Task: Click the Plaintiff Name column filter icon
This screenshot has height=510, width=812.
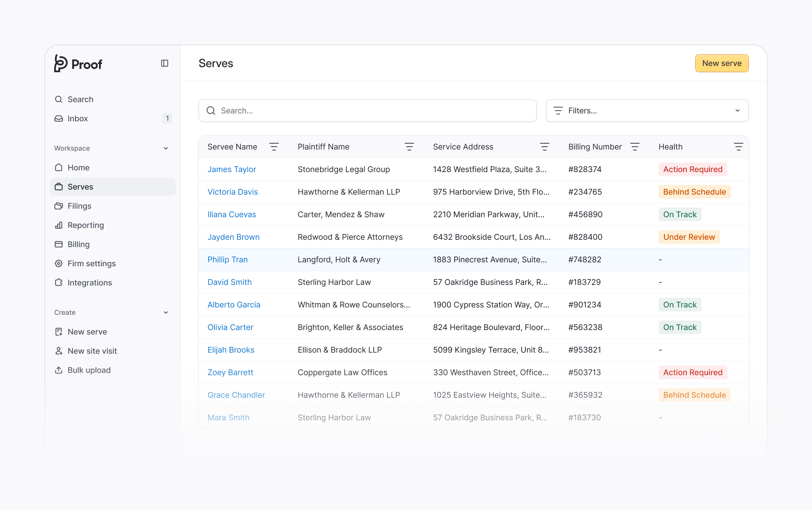Action: [x=409, y=147]
